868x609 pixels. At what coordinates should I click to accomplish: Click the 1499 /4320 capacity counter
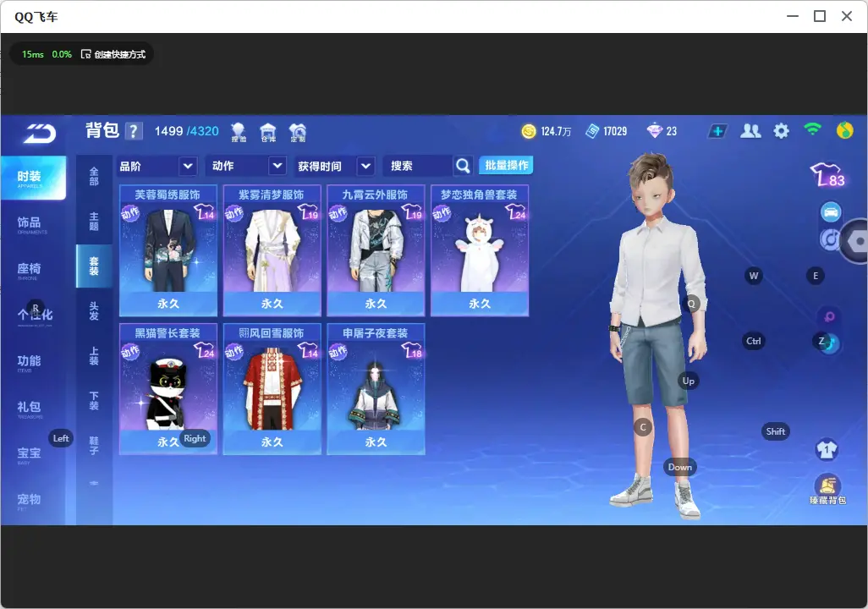pos(187,131)
